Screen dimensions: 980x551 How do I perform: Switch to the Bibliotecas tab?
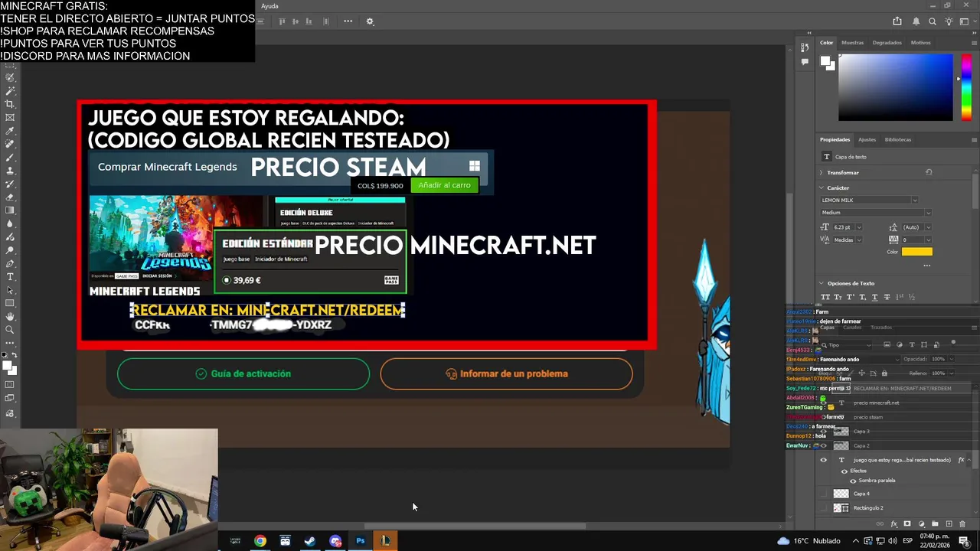tap(897, 139)
